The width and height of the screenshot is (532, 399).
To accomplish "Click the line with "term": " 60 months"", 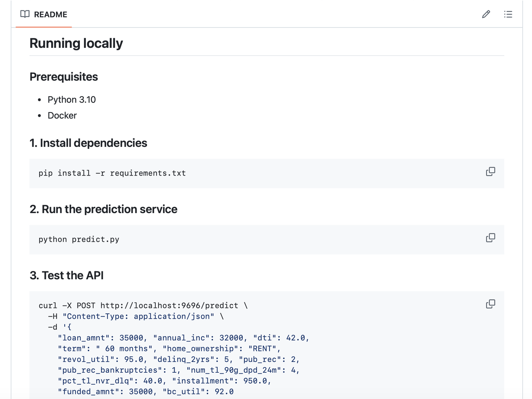I will pyautogui.click(x=169, y=349).
